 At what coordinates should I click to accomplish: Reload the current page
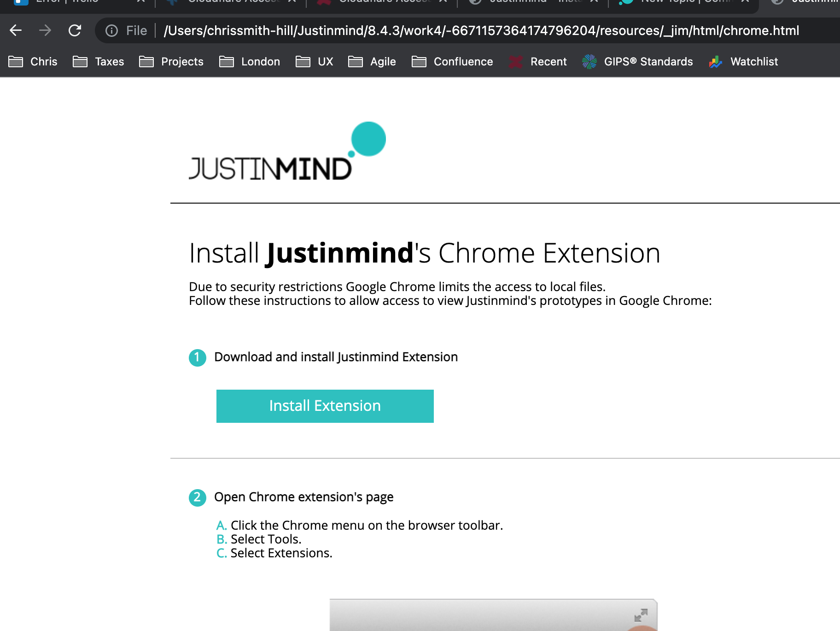[x=75, y=31]
